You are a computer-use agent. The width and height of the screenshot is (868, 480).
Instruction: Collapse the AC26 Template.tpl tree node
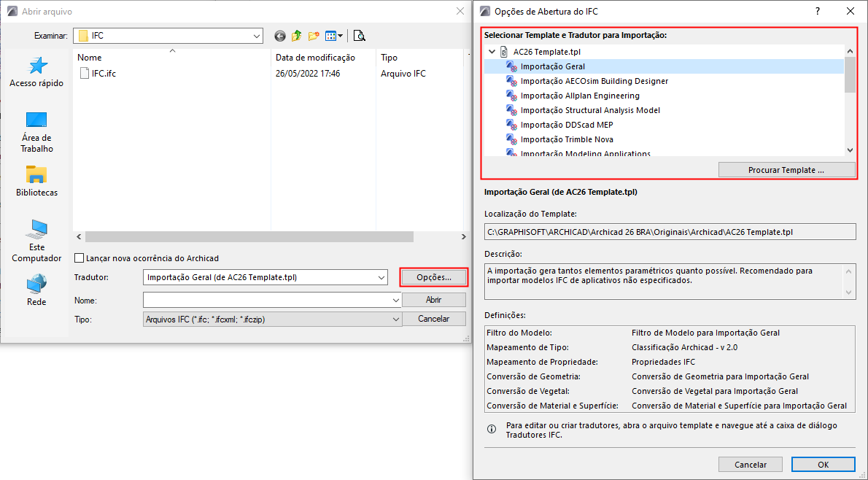click(492, 52)
